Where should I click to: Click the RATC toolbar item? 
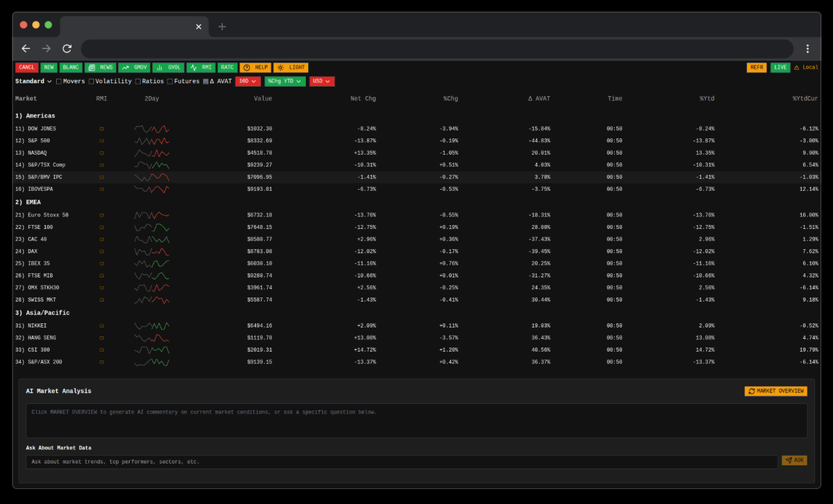pyautogui.click(x=227, y=67)
